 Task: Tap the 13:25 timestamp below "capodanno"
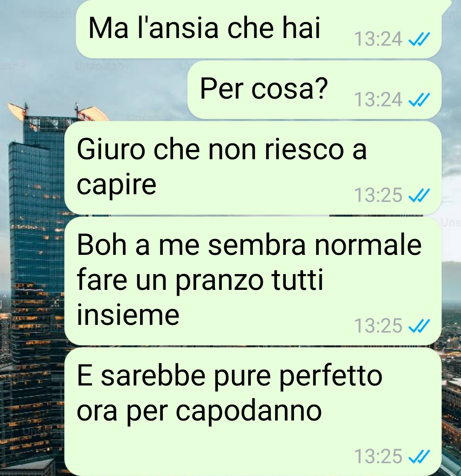pos(378,456)
